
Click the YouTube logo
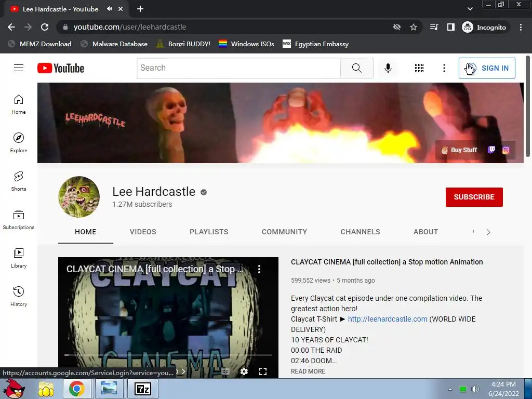[61, 68]
